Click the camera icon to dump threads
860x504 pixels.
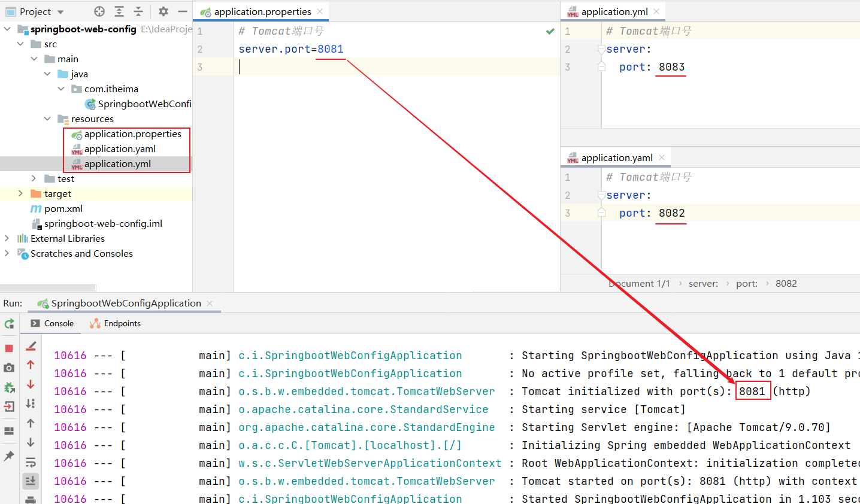coord(9,368)
